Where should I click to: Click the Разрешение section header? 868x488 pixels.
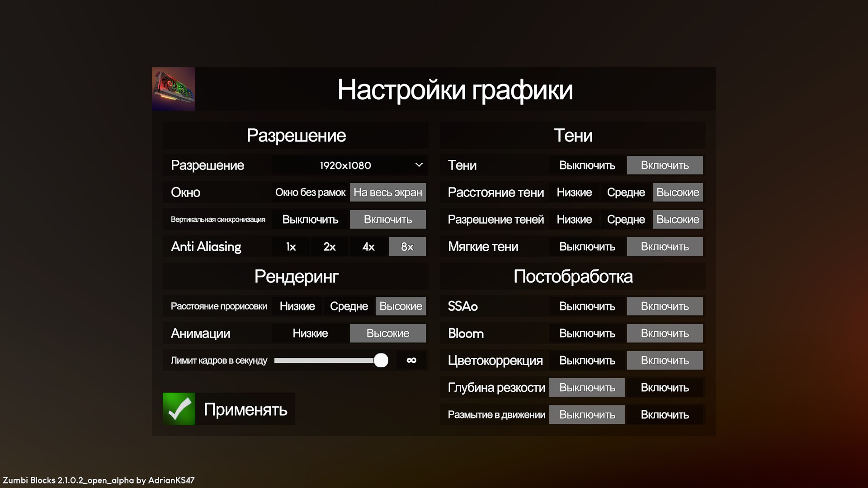[x=296, y=136]
